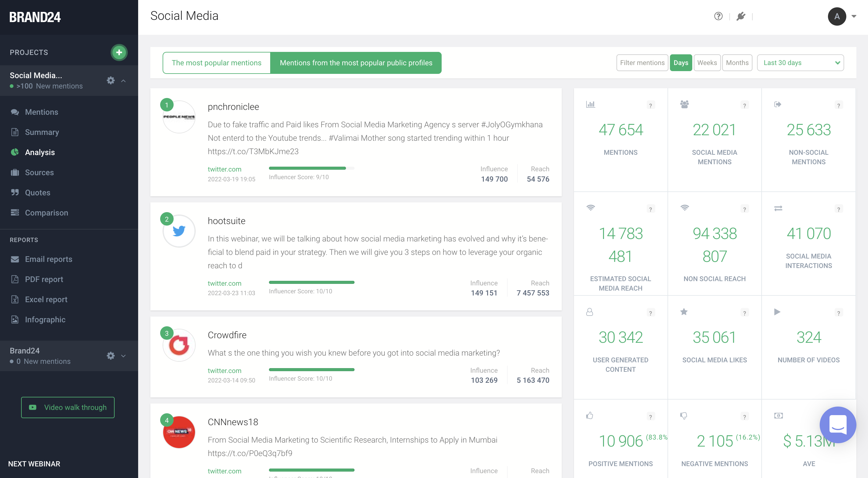Switch grouping to Months
Screen dimensions: 868x478
(737, 63)
